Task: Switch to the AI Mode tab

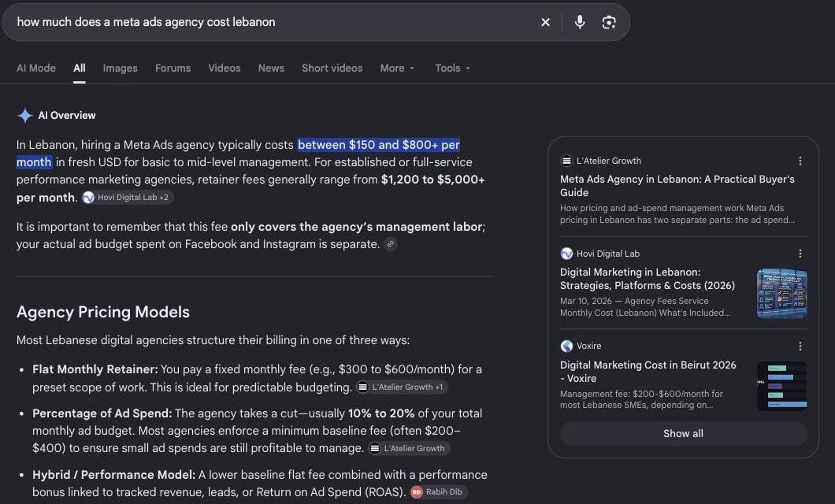Action: tap(36, 69)
